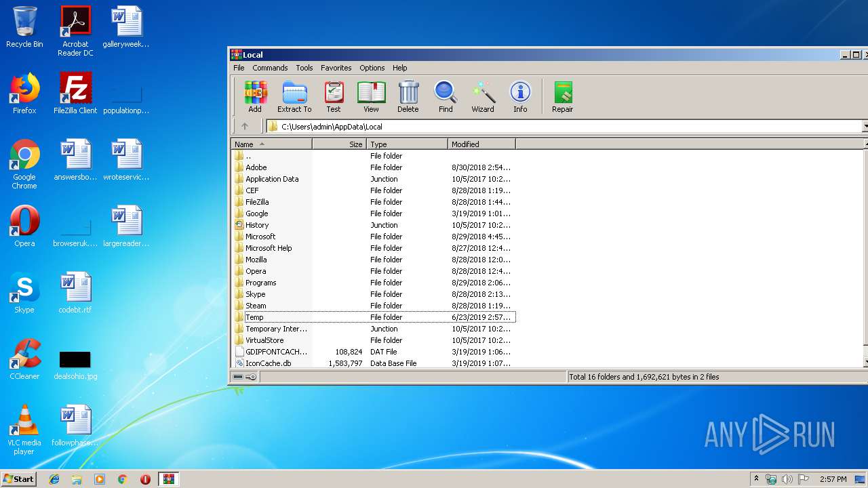Select the dealsohio.jpg desktop file
868x488 pixels.
[x=75, y=365]
